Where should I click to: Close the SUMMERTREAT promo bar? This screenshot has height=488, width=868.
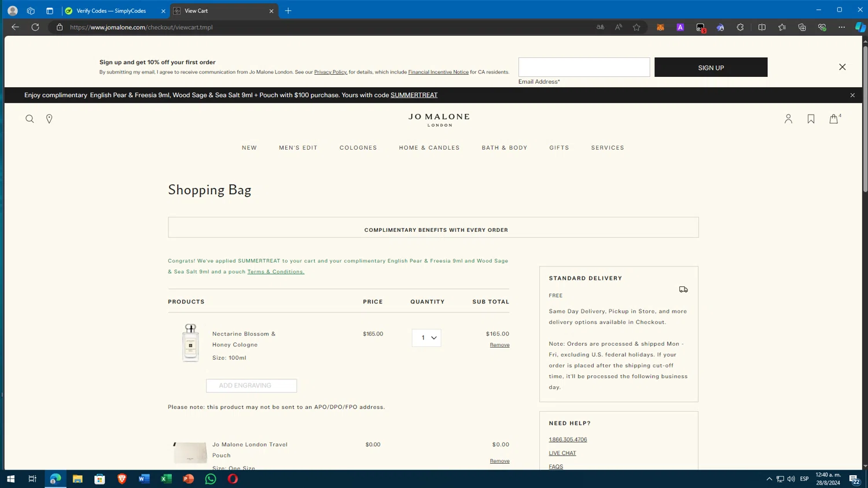pos(852,95)
